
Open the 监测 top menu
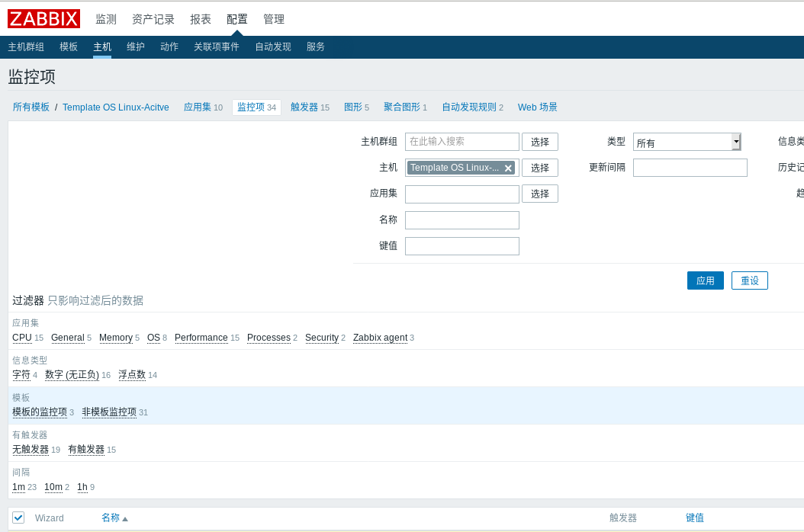click(x=106, y=20)
